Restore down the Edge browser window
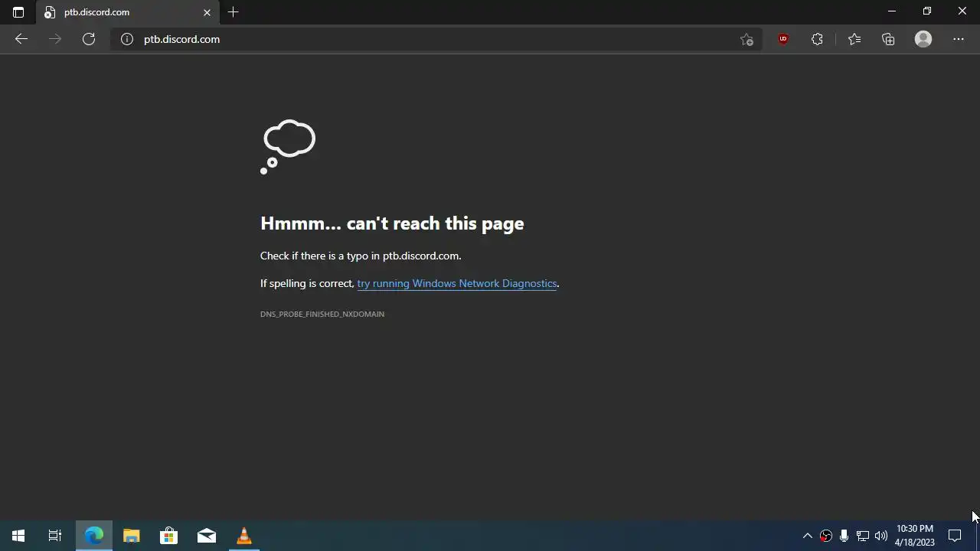Image resolution: width=980 pixels, height=551 pixels. click(x=926, y=11)
